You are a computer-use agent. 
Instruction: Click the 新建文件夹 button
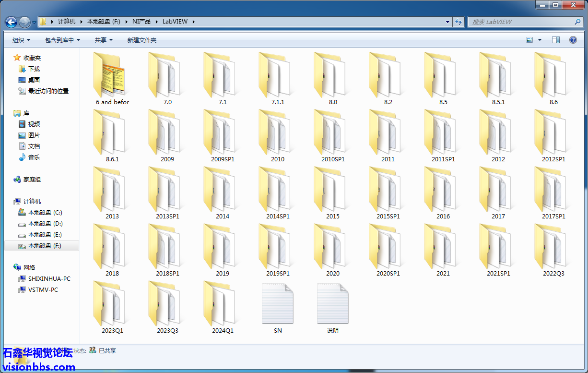tap(141, 40)
